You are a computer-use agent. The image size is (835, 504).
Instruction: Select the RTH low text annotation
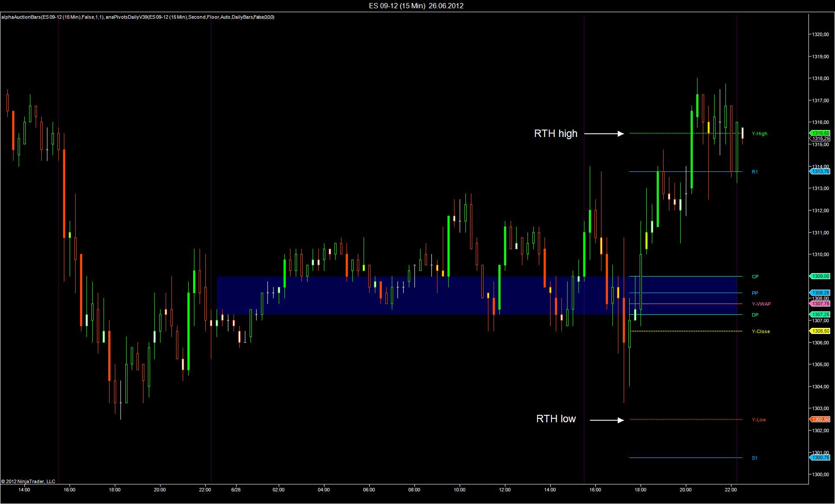(x=556, y=419)
